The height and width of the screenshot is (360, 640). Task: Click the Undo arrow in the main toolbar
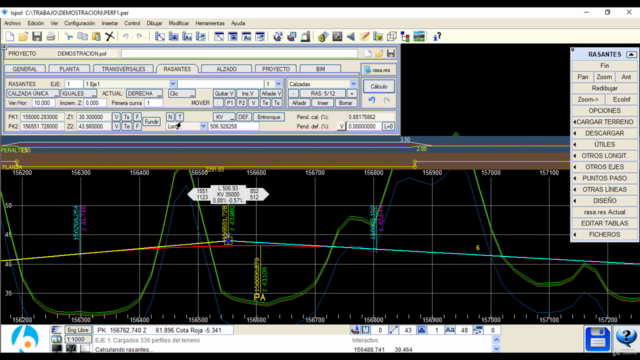tap(126, 37)
